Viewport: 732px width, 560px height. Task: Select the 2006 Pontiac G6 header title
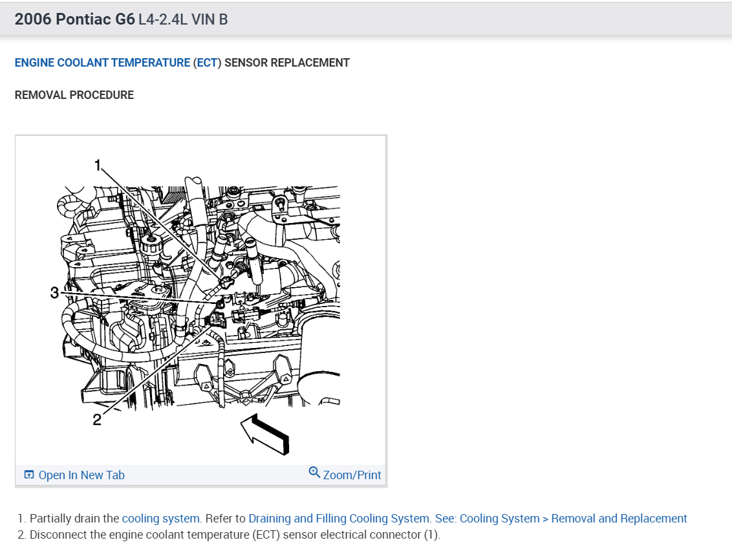[x=75, y=19]
